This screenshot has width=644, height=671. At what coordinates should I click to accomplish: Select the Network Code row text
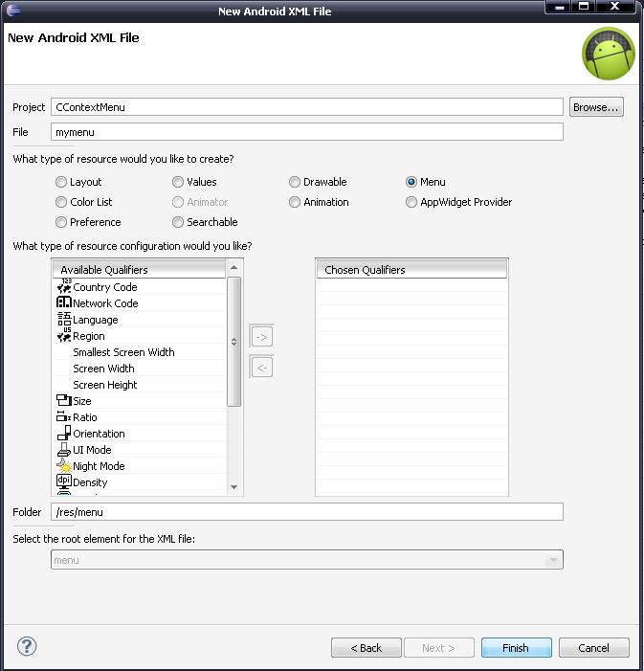tap(105, 303)
